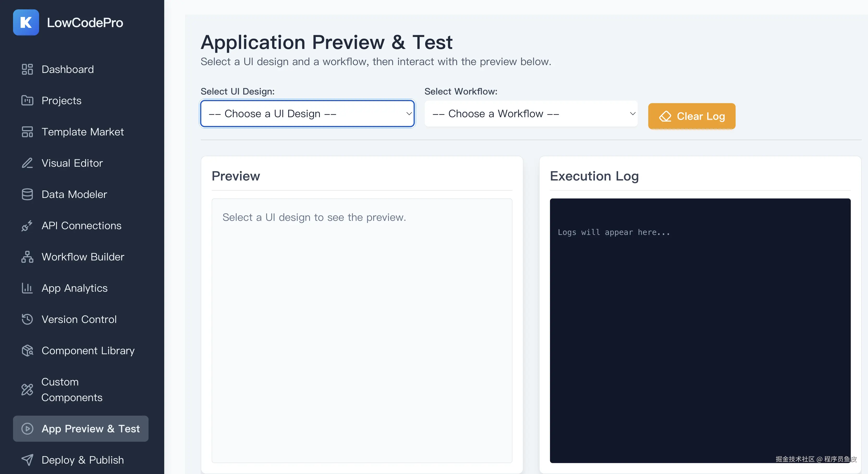This screenshot has height=474, width=868.
Task: Click the LowCodePro brand name link
Action: (x=85, y=23)
